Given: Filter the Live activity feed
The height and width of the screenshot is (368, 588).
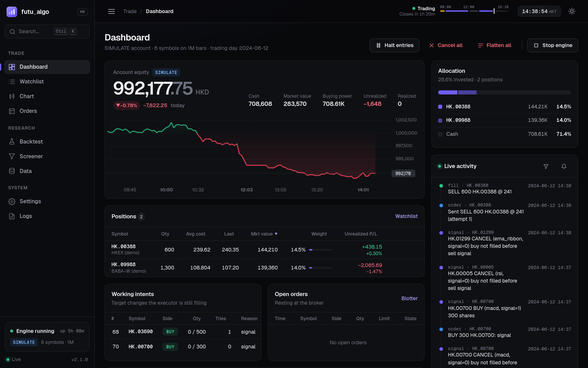Looking at the screenshot, I should tap(546, 166).
